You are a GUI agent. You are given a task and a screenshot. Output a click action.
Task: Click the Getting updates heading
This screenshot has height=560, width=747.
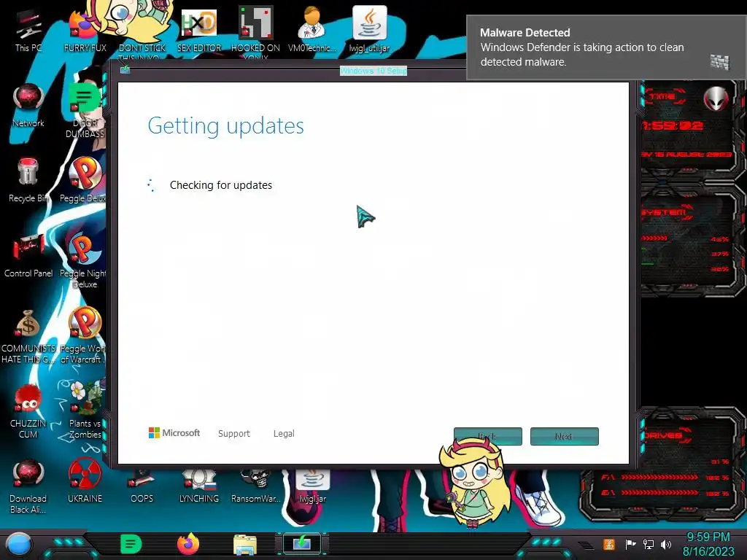coord(226,126)
